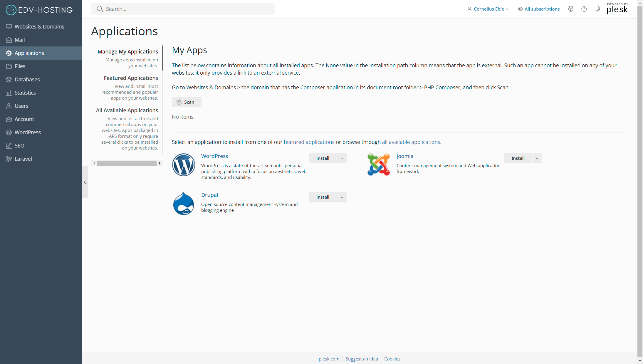This screenshot has width=643, height=364.
Task: Click the Scan button
Action: pyautogui.click(x=187, y=102)
